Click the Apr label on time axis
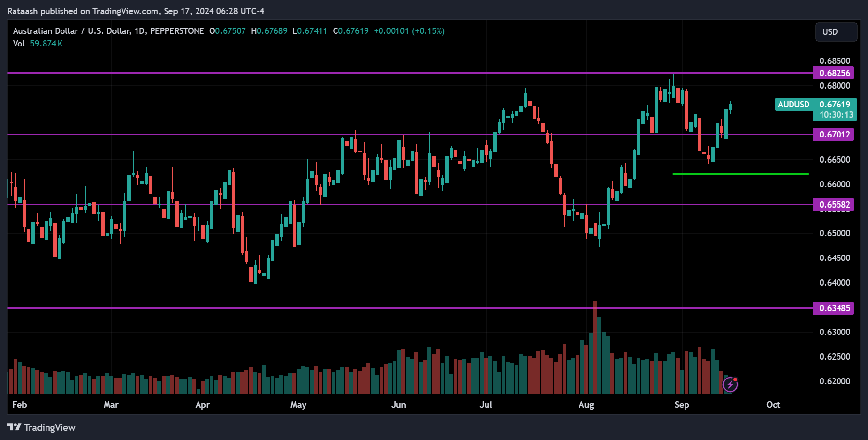The height and width of the screenshot is (440, 868). (202, 405)
